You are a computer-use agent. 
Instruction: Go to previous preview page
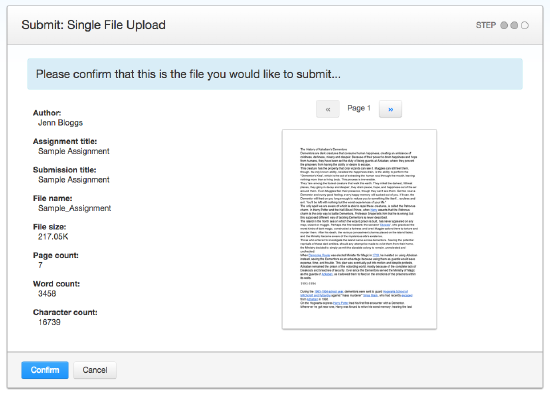(x=328, y=109)
